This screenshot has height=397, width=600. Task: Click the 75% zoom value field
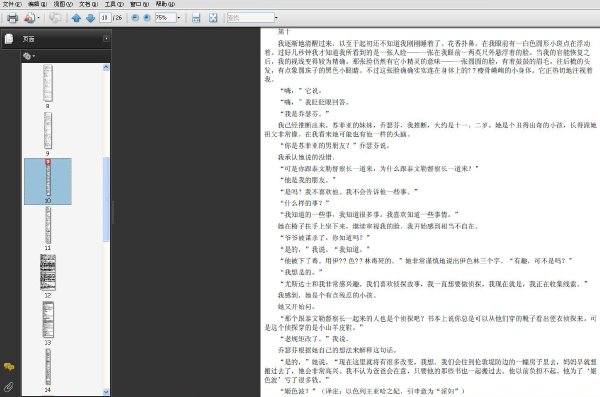pyautogui.click(x=165, y=18)
